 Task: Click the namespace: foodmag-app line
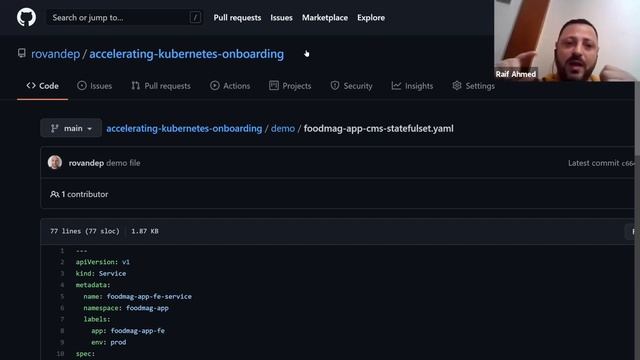pyautogui.click(x=126, y=308)
